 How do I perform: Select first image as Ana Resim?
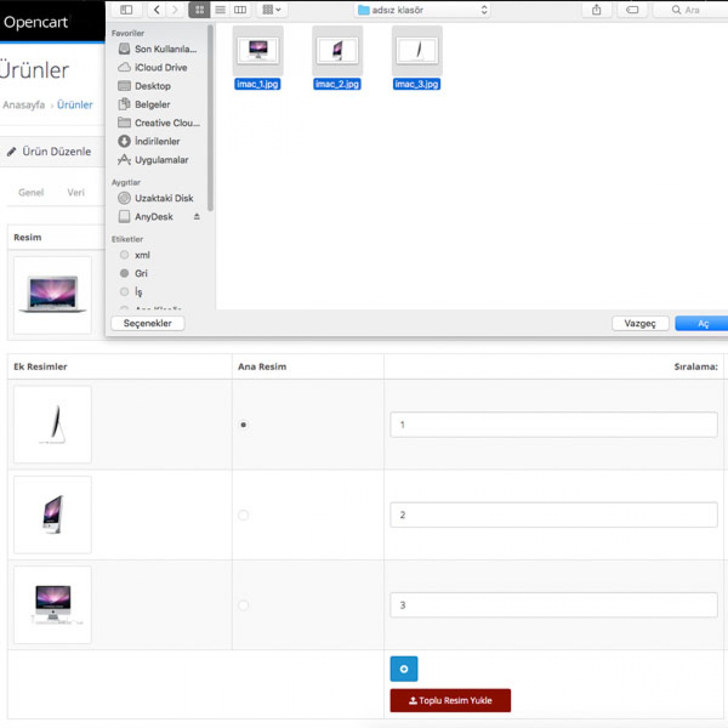click(x=243, y=425)
